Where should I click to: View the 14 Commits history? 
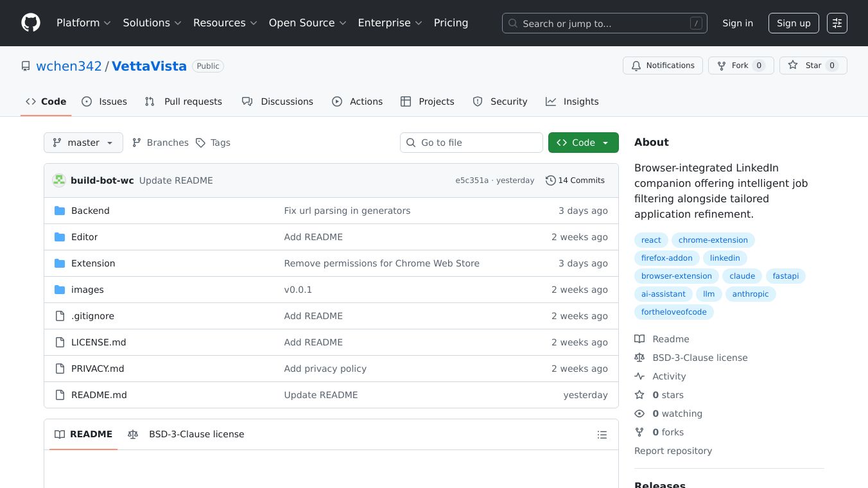[x=575, y=180]
